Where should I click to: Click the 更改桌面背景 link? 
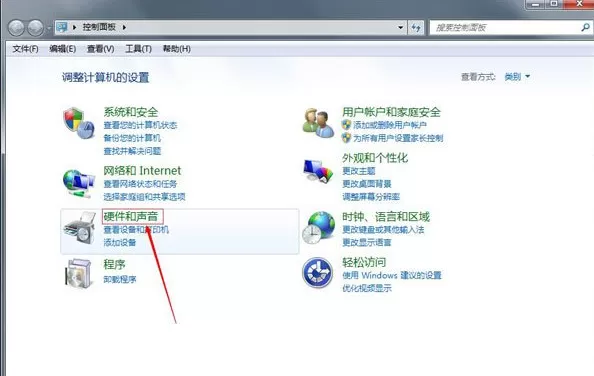tap(367, 184)
